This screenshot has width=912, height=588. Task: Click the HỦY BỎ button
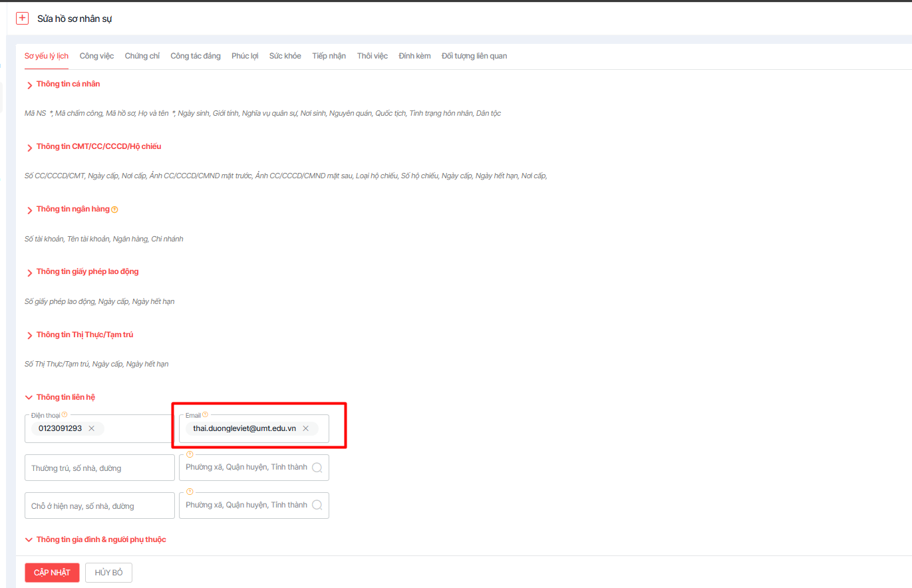(108, 573)
